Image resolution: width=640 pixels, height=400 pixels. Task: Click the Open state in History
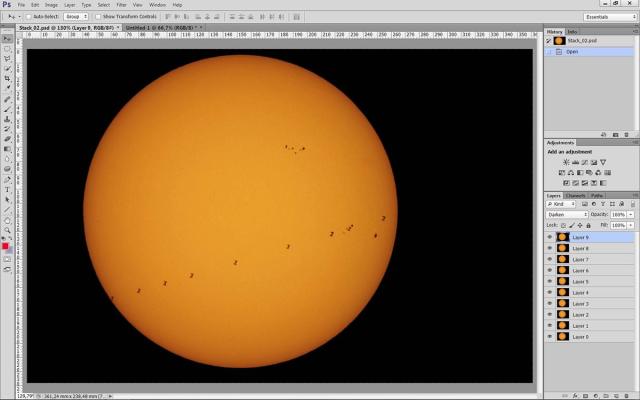click(572, 51)
